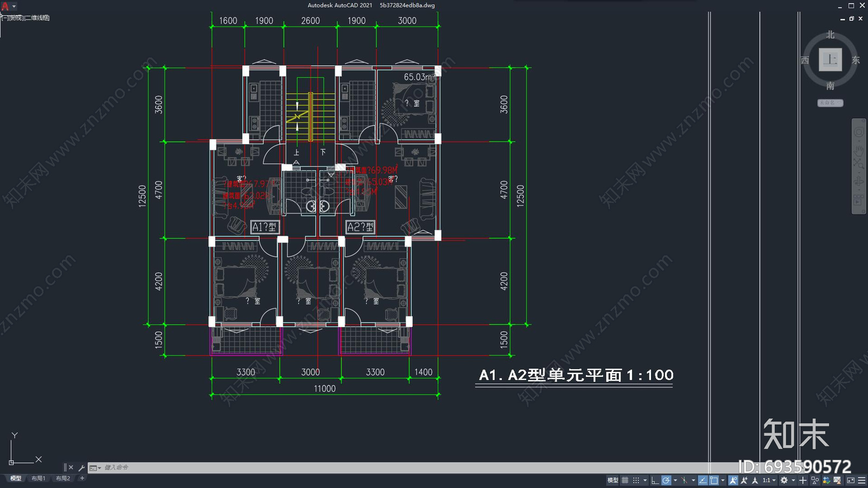Viewport: 868px width, 488px height.
Task: Select left 12500 overall dimension text
Action: click(x=142, y=196)
